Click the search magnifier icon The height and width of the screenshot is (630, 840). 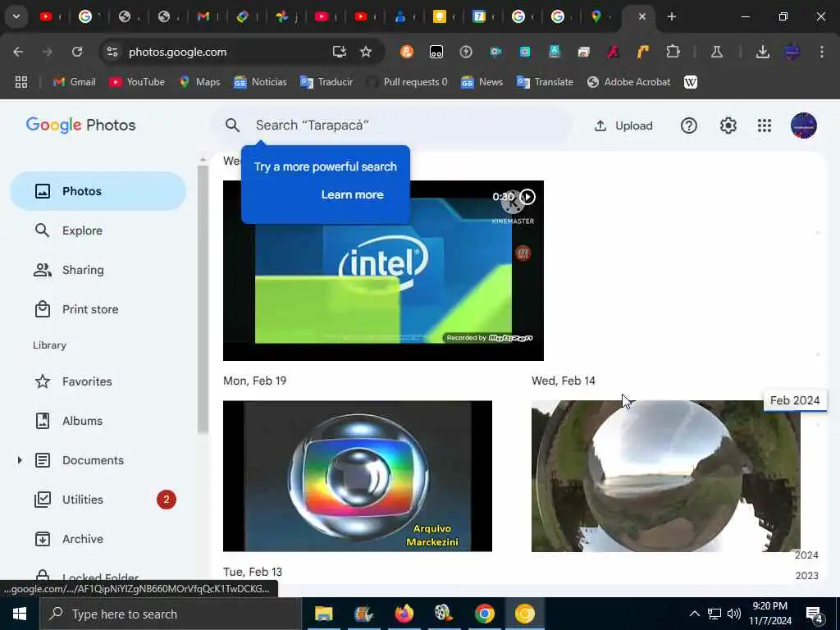click(232, 126)
